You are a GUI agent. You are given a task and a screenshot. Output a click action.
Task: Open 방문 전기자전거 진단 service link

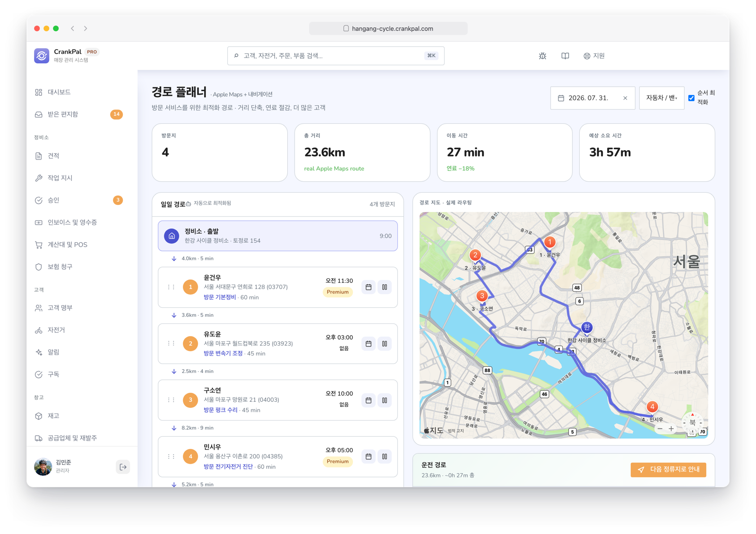[228, 467]
